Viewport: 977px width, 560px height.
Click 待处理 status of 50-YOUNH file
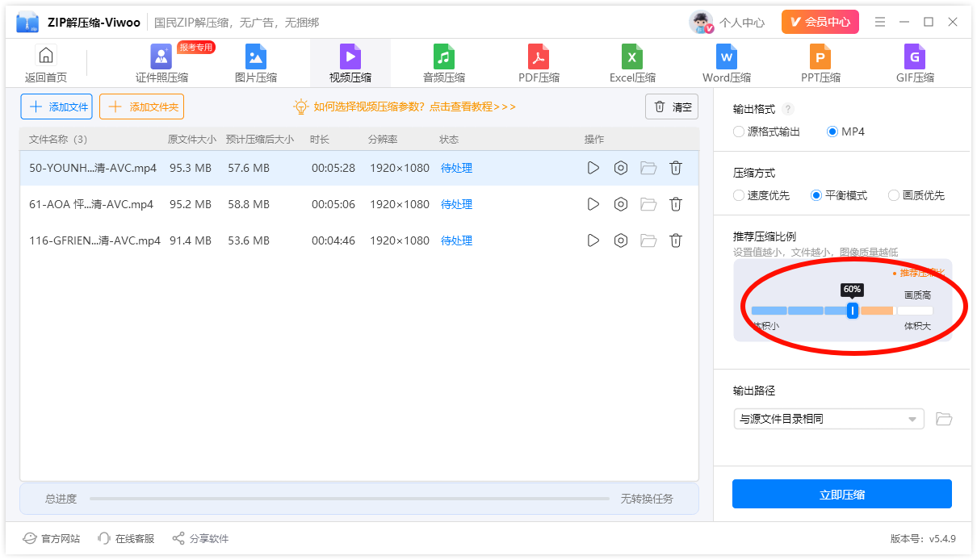(457, 168)
